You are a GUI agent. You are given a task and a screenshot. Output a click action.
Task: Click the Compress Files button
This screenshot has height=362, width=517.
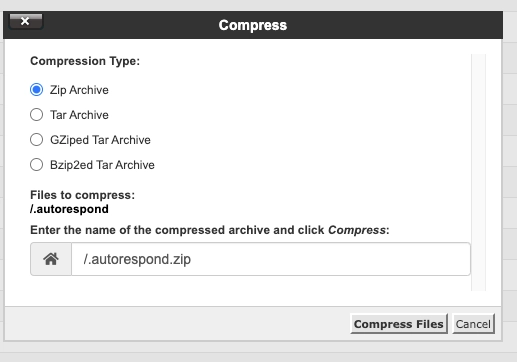(399, 324)
